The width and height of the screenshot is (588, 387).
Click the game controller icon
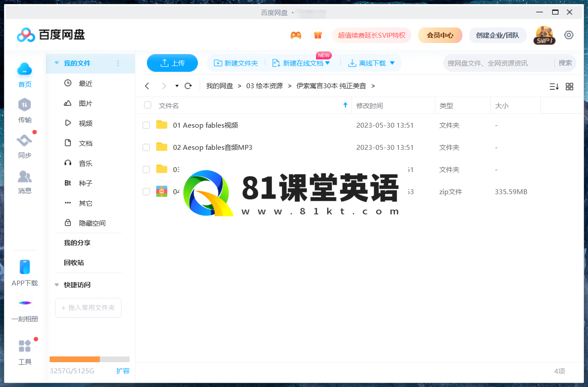tap(296, 35)
